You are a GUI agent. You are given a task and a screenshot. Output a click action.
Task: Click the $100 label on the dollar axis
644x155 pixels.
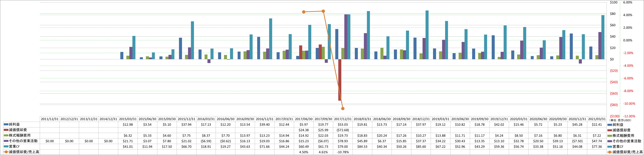pos(614,2)
